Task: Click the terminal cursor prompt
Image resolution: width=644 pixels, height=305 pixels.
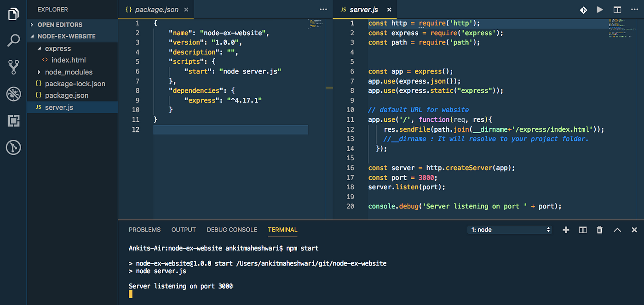Action: tap(131, 294)
